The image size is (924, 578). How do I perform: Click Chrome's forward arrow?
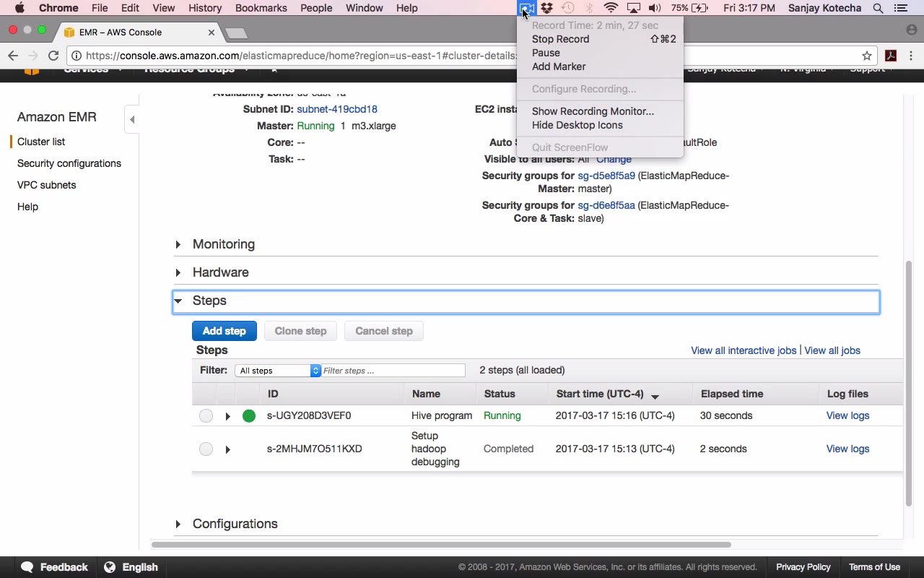click(x=33, y=56)
